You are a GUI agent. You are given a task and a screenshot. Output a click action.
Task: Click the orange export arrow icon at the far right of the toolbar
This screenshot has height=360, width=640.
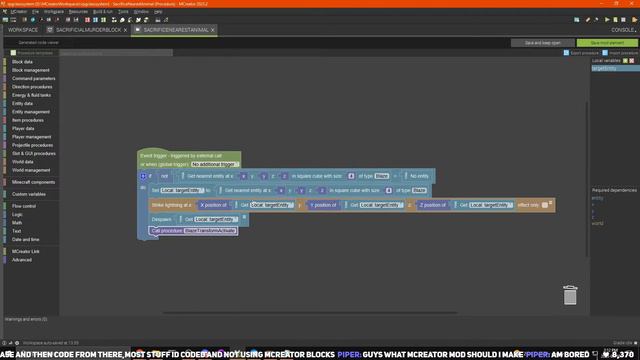pos(634,20)
